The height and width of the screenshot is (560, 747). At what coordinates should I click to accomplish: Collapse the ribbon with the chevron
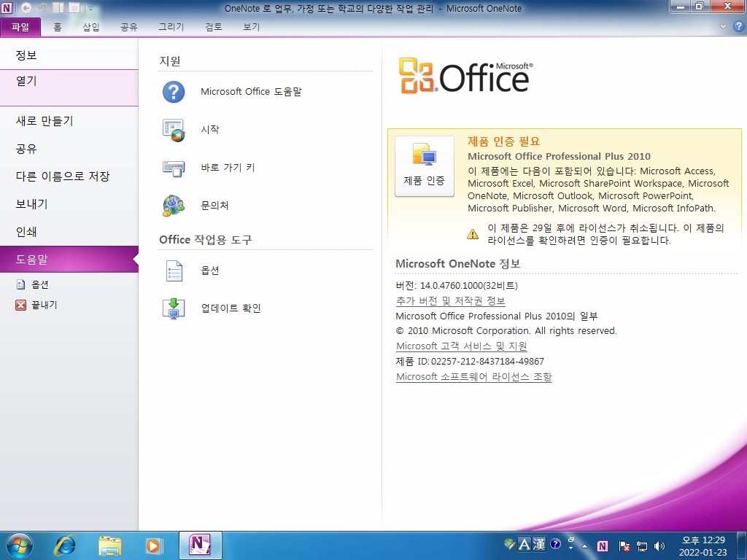pyautogui.click(x=723, y=27)
